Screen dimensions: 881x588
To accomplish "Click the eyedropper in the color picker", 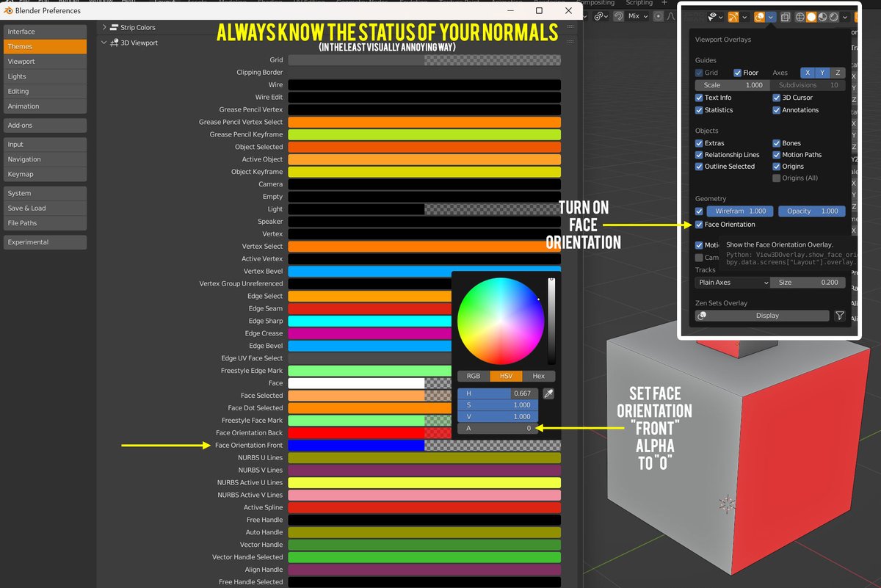I will click(548, 393).
